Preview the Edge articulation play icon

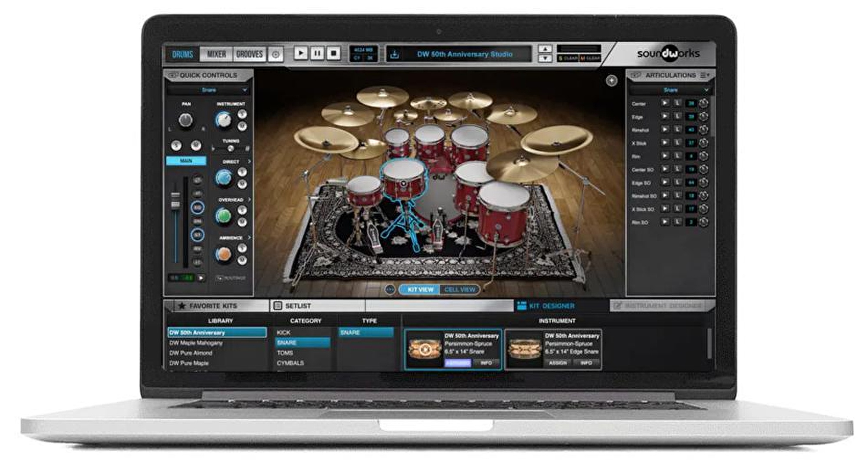[664, 116]
